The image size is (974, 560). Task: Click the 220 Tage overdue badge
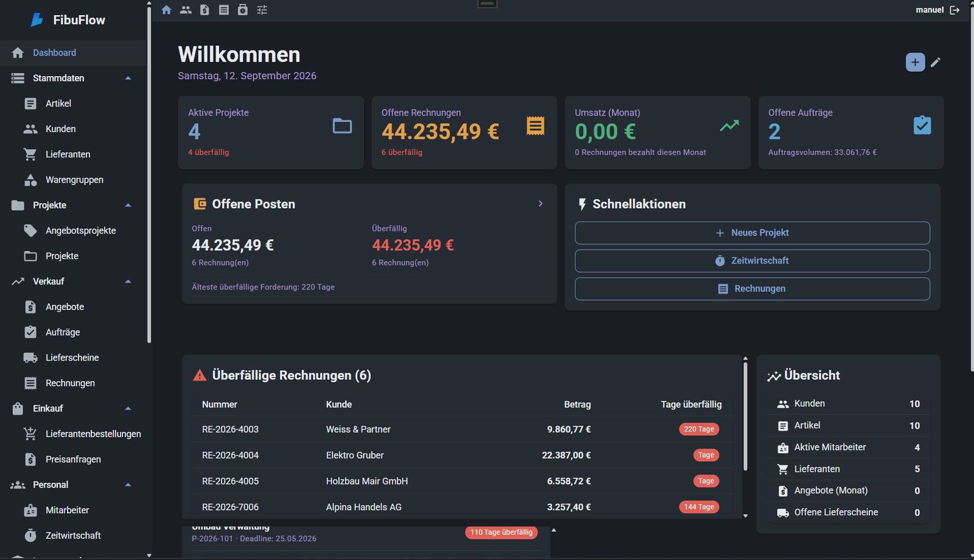pyautogui.click(x=699, y=429)
